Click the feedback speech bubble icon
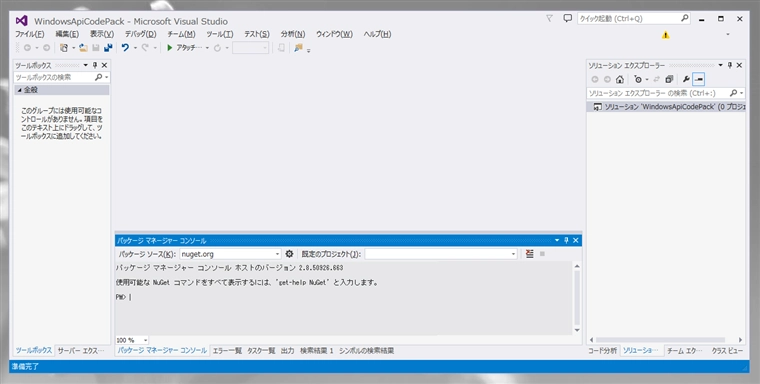Image resolution: width=760 pixels, height=384 pixels. point(568,18)
